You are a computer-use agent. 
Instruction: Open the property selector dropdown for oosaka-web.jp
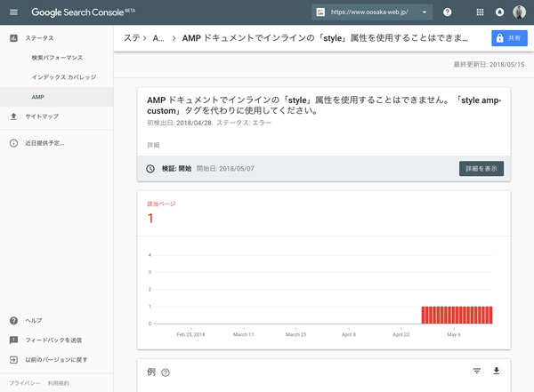tap(372, 12)
